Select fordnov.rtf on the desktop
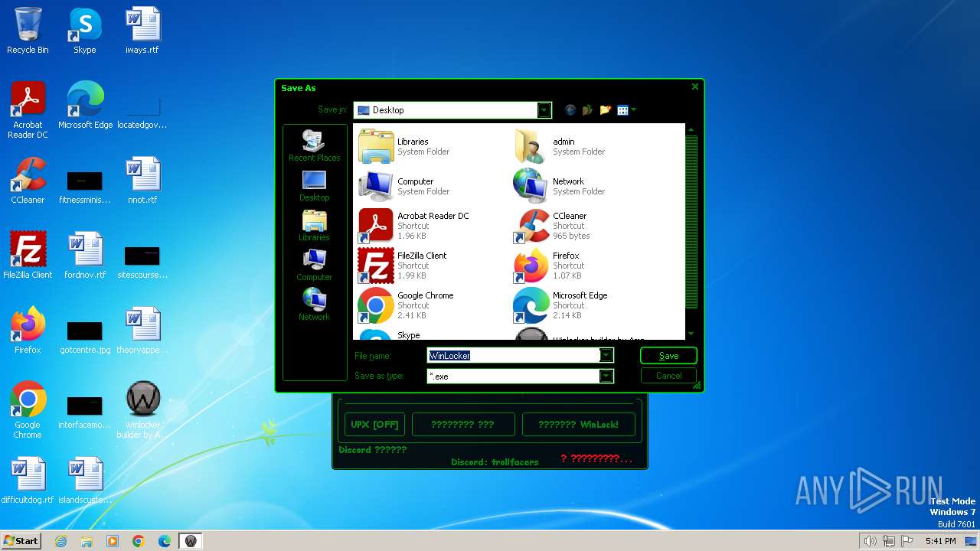This screenshot has height=551, width=980. (x=85, y=256)
